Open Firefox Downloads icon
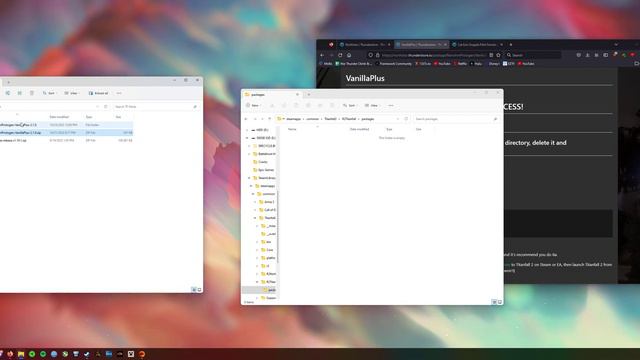This screenshot has width=640, height=360. pyautogui.click(x=587, y=55)
